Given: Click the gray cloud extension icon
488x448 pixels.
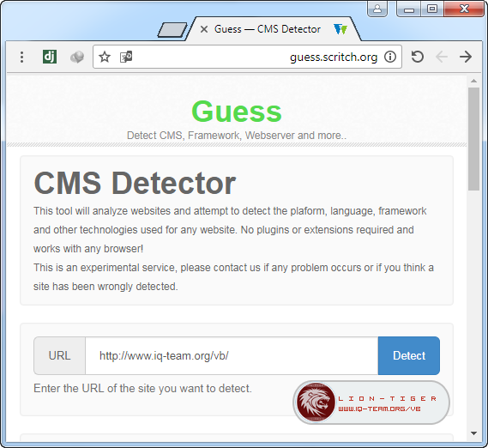Looking at the screenshot, I should tap(77, 57).
